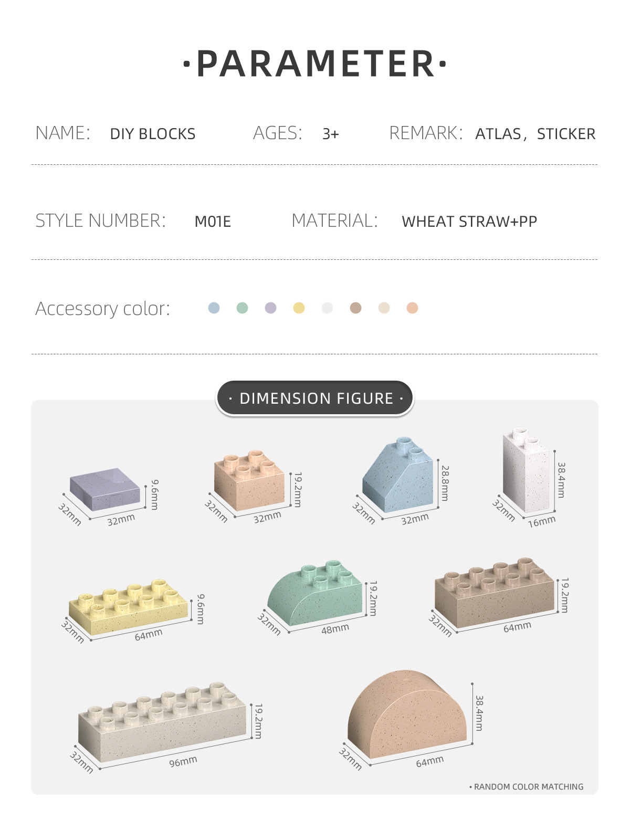Select the tall white two-stud block
Screen dimensions: 630x840
(526, 470)
